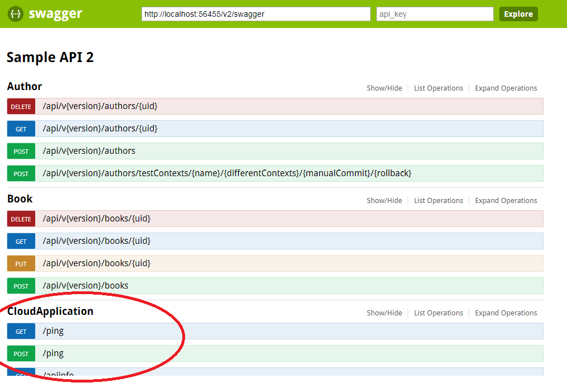The width and height of the screenshot is (567, 392).
Task: Open DELETE badge for books/{uid}
Action: pos(21,219)
